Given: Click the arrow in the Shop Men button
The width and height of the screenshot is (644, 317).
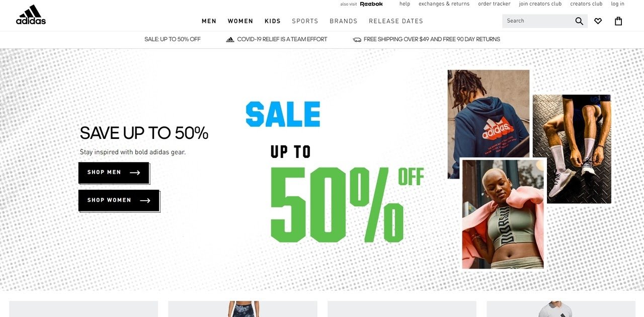Looking at the screenshot, I should 135,173.
